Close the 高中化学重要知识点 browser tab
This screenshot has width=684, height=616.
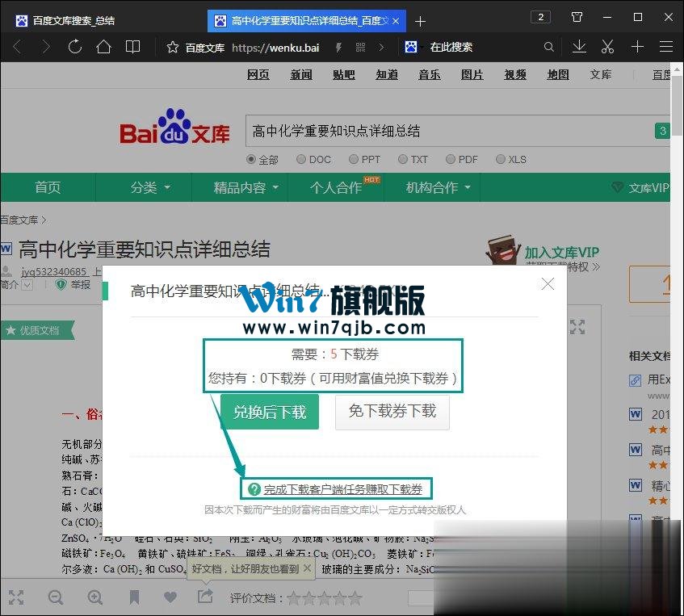pyautogui.click(x=396, y=21)
